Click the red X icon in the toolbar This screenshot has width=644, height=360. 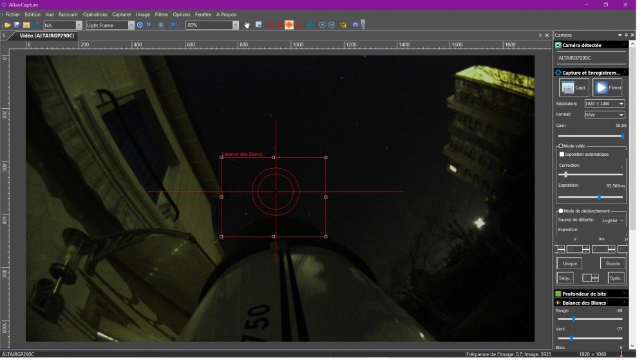pos(270,25)
